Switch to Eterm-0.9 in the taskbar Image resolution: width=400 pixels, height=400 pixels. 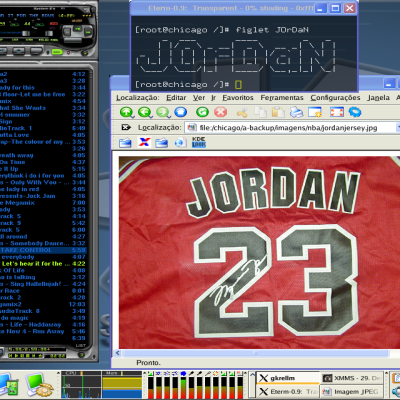pyautogui.click(x=288, y=391)
